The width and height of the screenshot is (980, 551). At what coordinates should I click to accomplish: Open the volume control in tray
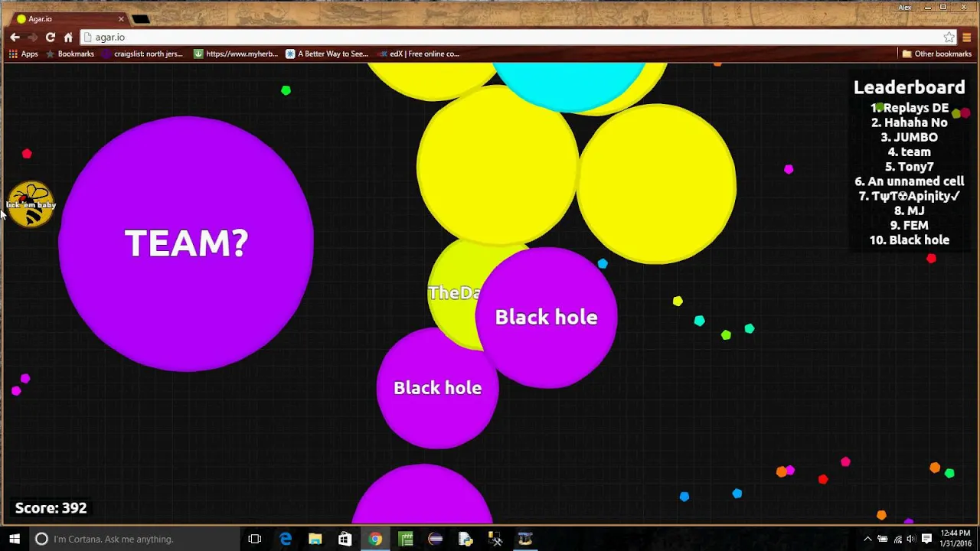click(911, 539)
